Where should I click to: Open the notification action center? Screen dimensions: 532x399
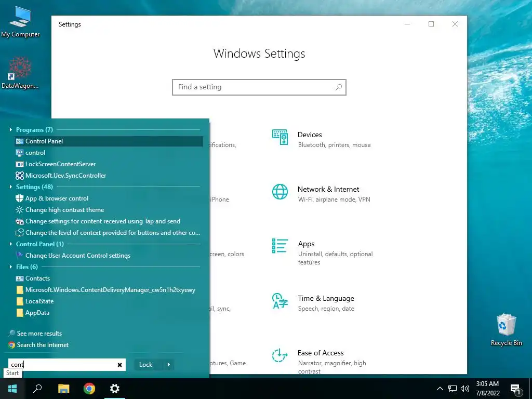[x=515, y=389]
